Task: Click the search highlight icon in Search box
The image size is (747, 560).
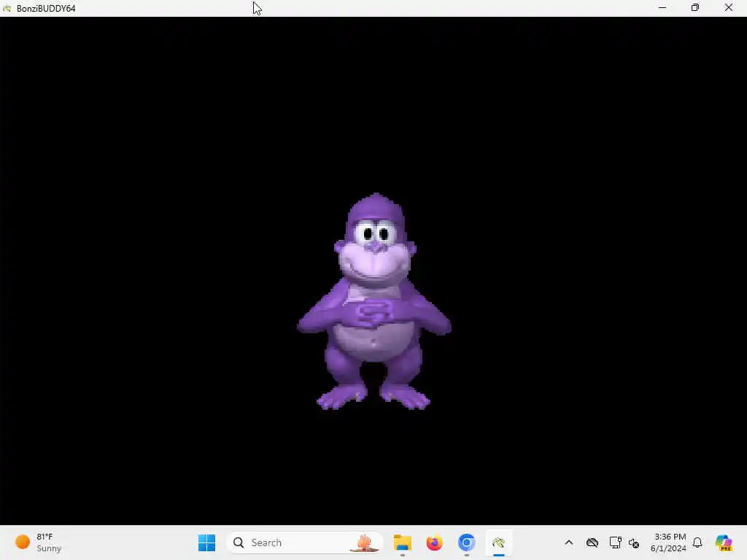Action: coord(365,542)
